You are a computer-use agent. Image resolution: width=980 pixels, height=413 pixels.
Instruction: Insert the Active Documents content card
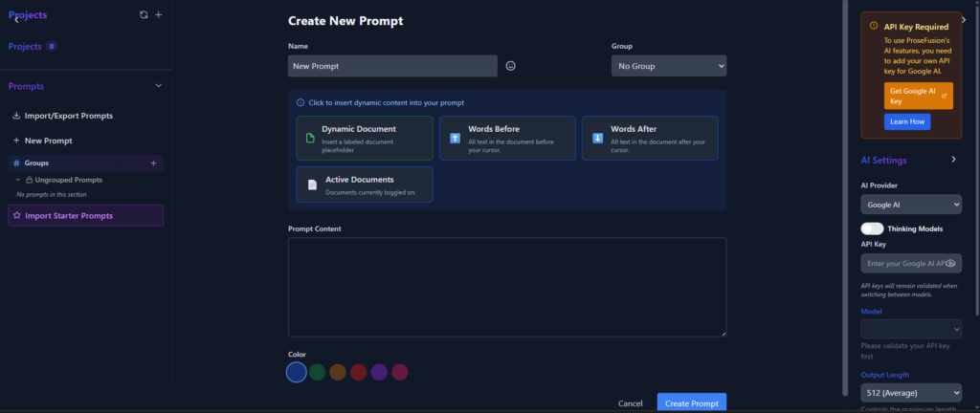coord(365,185)
